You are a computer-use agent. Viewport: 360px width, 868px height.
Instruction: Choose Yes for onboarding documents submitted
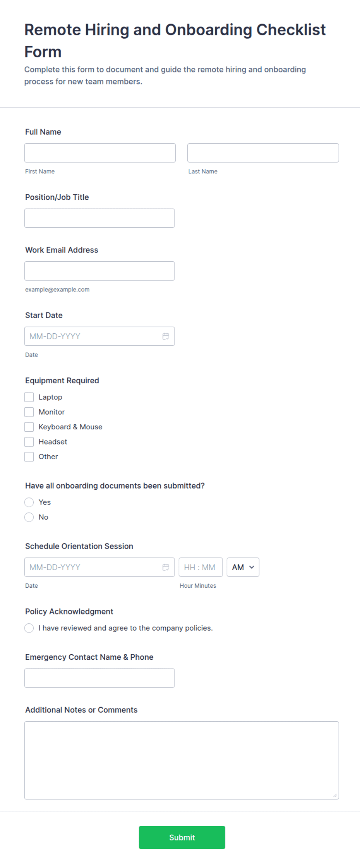(29, 503)
